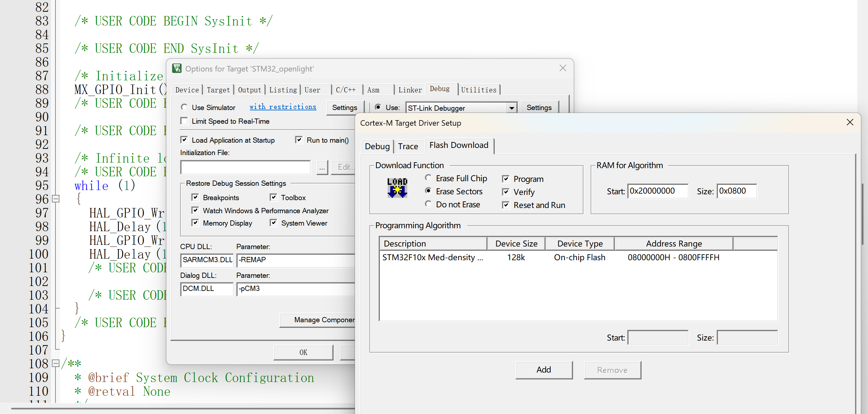Click the LOAD flash download icon

(397, 188)
